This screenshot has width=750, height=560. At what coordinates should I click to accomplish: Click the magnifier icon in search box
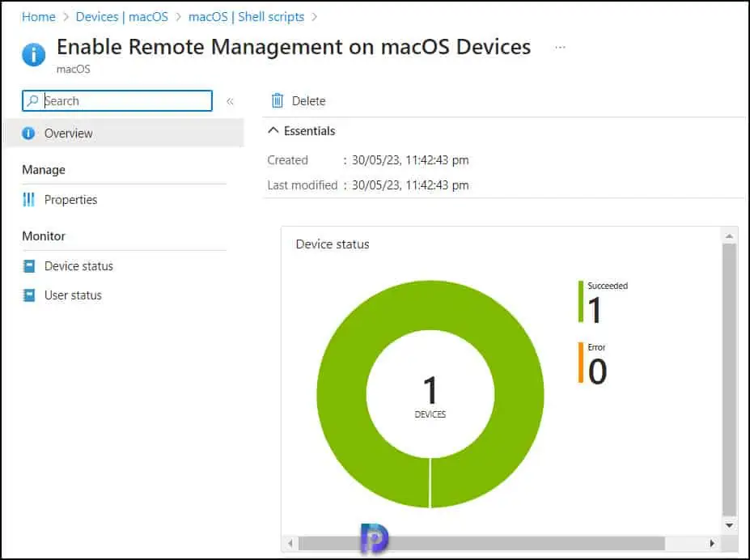(32, 100)
